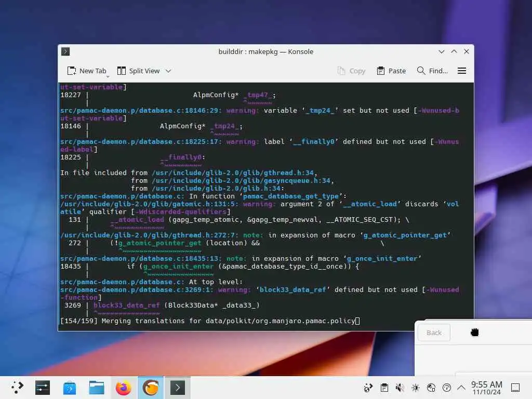Maximize the Konsole window
Viewport: 532px width, 399px height.
click(x=454, y=51)
